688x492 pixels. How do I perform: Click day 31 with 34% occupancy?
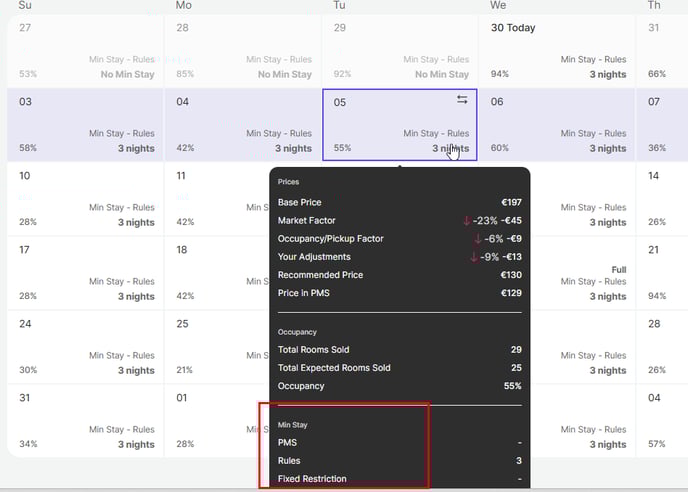point(85,421)
